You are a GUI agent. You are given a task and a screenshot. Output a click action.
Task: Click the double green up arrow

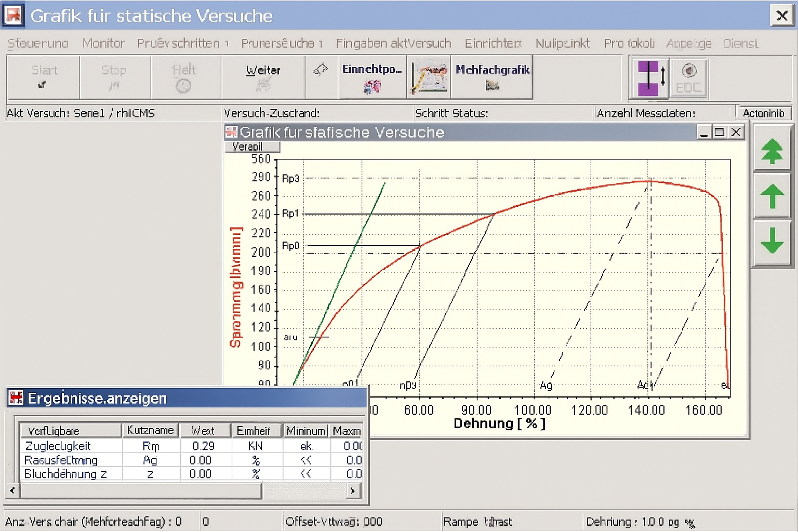click(x=772, y=151)
